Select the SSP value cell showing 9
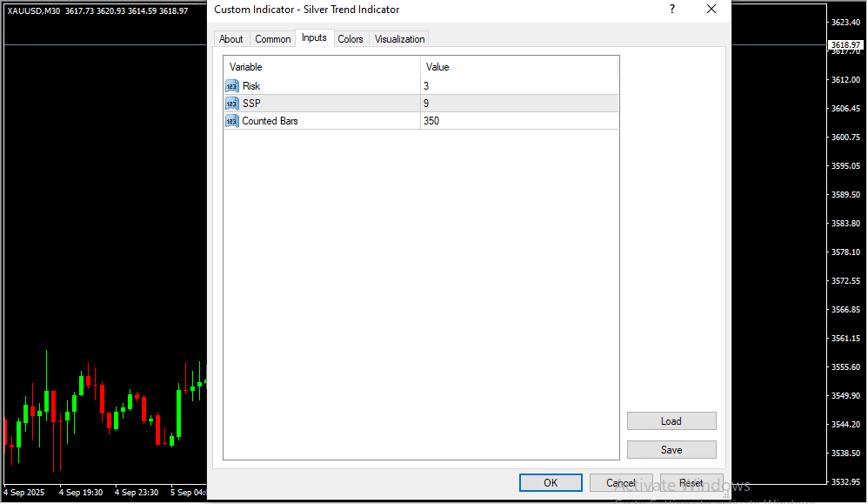 click(x=519, y=104)
